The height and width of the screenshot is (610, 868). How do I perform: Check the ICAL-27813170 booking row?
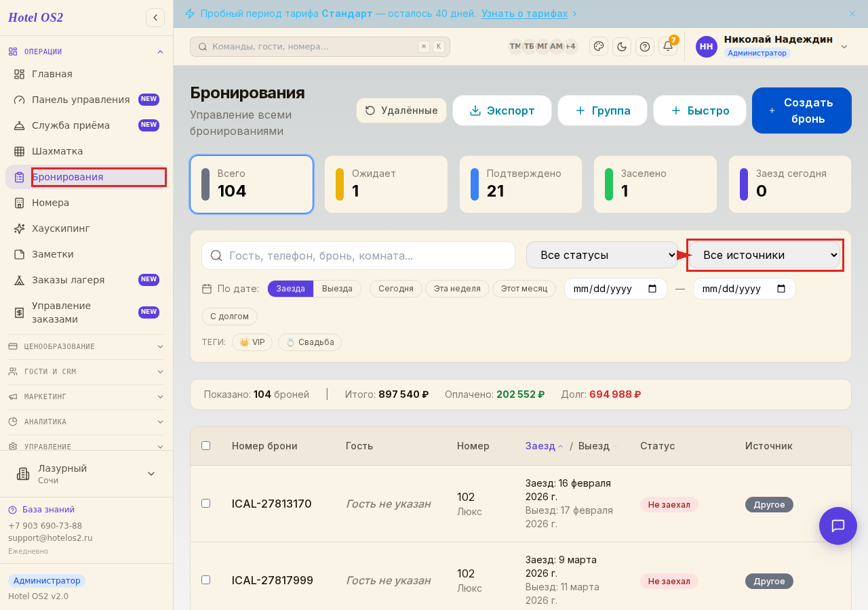pyautogui.click(x=206, y=504)
